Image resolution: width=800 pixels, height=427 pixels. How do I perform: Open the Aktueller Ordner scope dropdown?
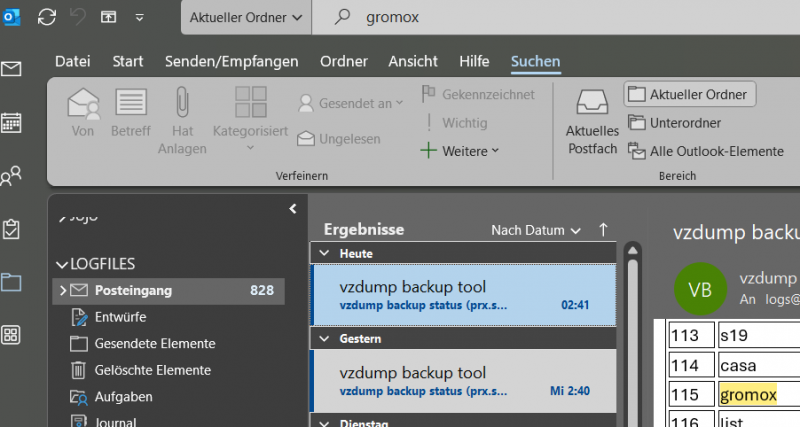tap(247, 17)
